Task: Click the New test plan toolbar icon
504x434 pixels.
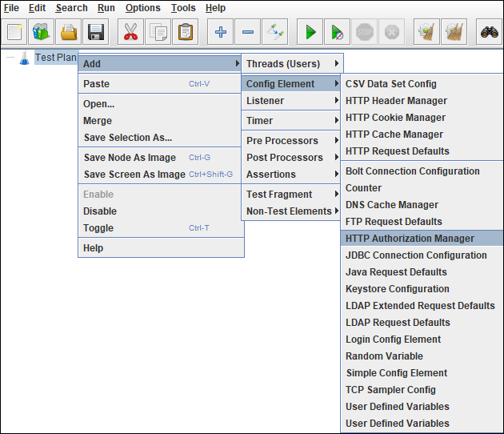Action: pos(15,32)
